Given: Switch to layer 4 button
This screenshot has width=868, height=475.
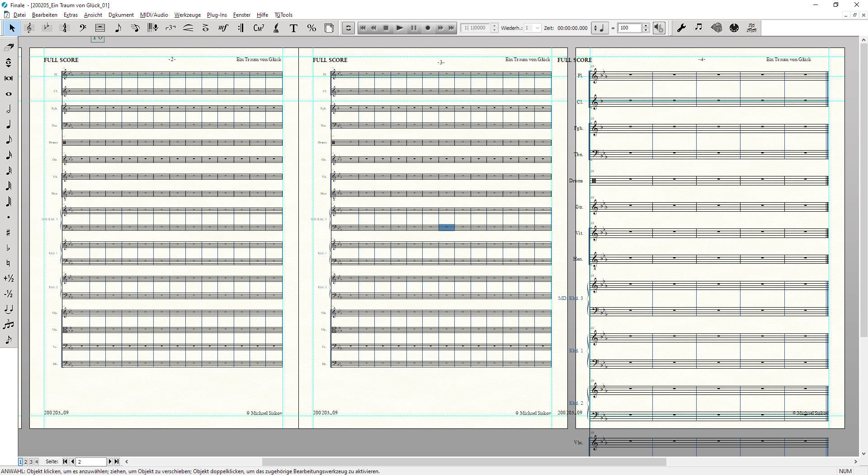Looking at the screenshot, I should [x=37, y=462].
